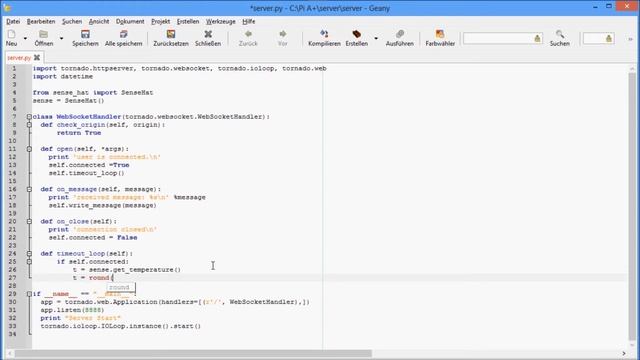This screenshot has height=360, width=640.
Task: Open the Datei menu
Action: (13, 21)
